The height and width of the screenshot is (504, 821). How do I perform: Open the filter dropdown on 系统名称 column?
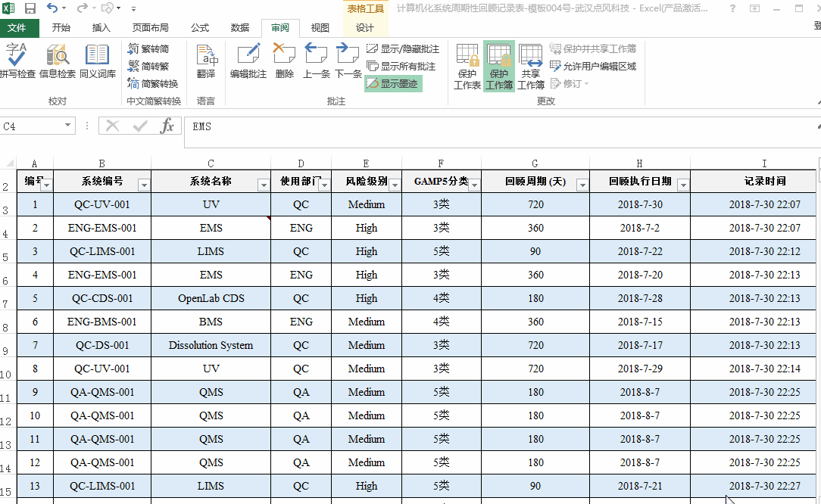point(263,183)
